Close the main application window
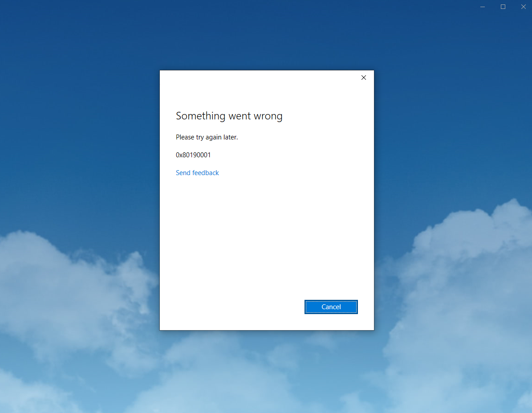Screen dimensions: 532x413 pyautogui.click(x=523, y=7)
